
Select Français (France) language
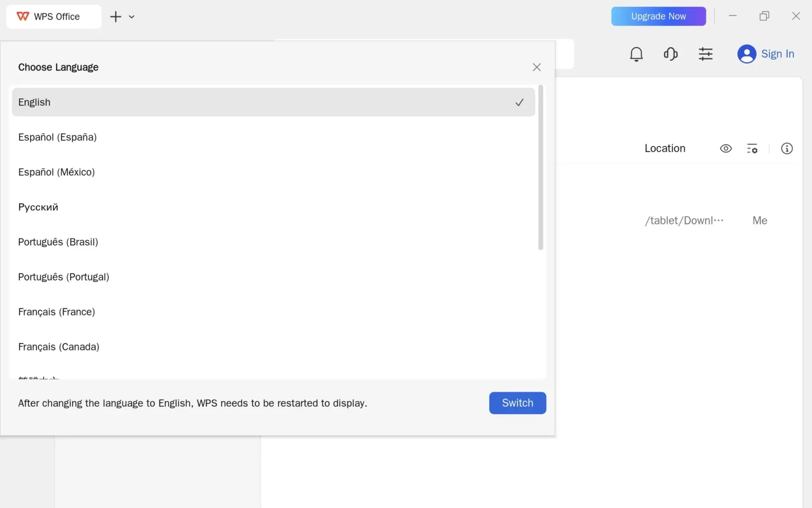273,312
